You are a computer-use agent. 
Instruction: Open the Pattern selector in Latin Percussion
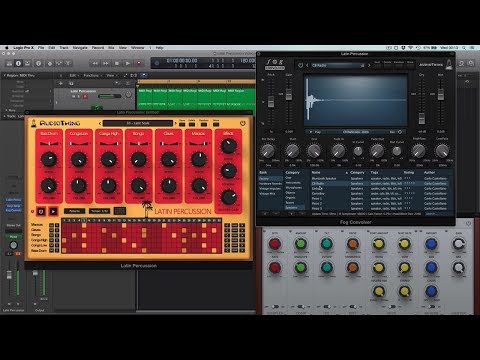pyautogui.click(x=74, y=211)
